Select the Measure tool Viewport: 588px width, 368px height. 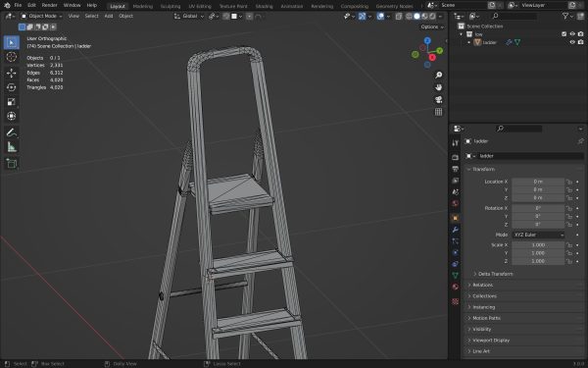pyautogui.click(x=11, y=147)
